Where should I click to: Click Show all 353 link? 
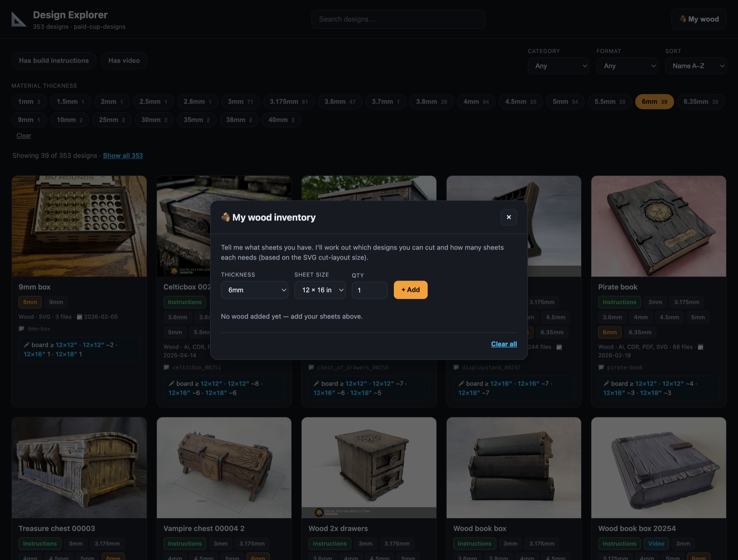(123, 155)
